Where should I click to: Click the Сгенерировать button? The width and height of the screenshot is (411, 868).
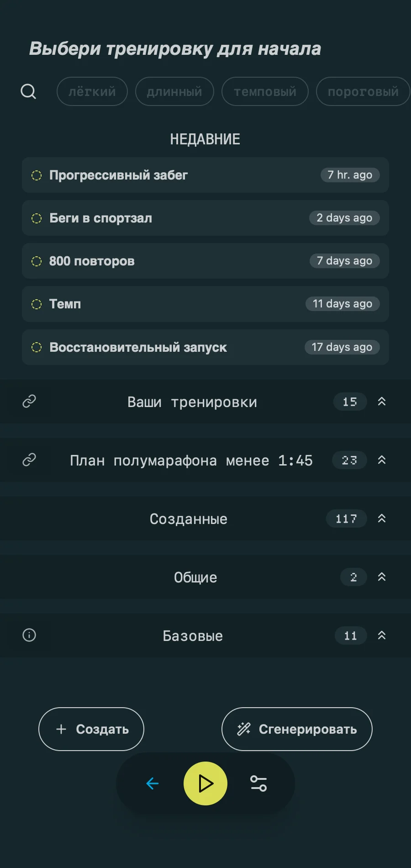tap(297, 729)
